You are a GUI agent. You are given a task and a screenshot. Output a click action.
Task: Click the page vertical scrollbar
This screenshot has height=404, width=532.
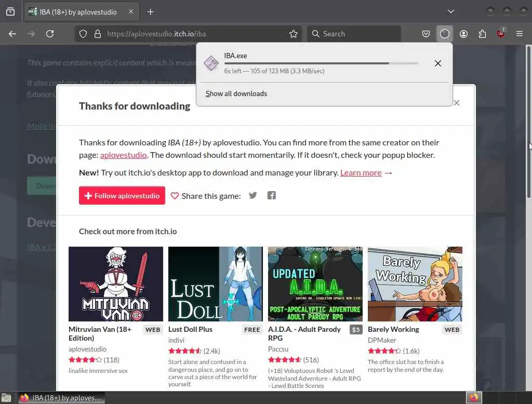click(x=528, y=122)
